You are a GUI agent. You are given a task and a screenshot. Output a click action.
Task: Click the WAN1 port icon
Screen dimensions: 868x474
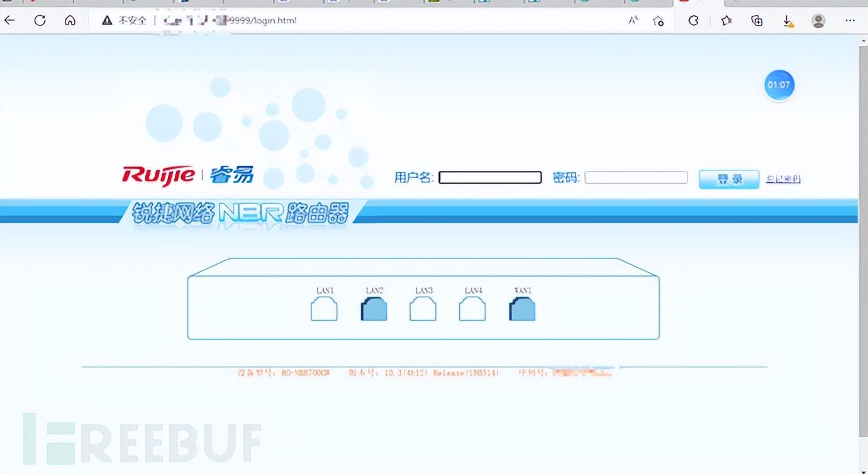pos(522,309)
